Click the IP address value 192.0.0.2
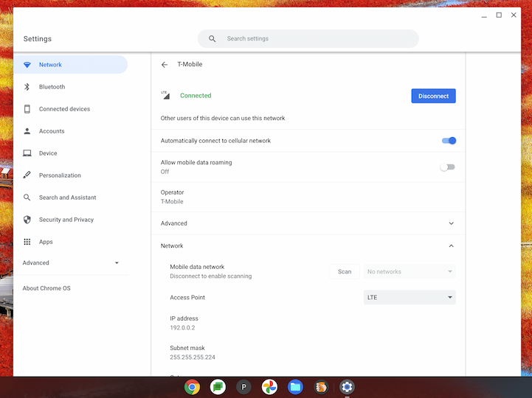Viewport: 532px width, 398px height. 182,328
